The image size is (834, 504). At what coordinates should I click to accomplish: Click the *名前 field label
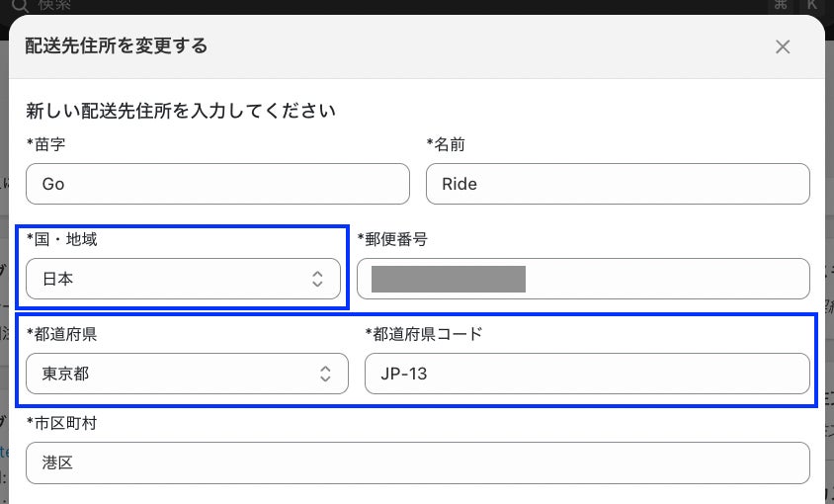click(446, 144)
